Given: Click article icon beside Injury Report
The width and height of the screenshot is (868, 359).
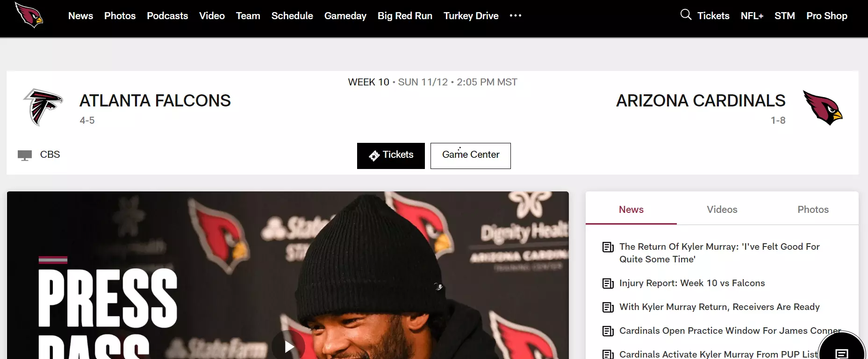Looking at the screenshot, I should tap(608, 283).
